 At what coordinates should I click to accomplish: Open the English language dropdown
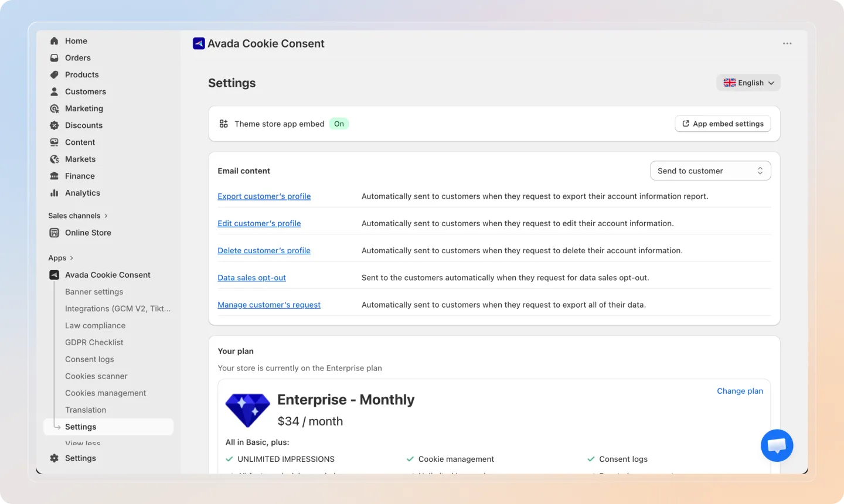click(x=748, y=83)
